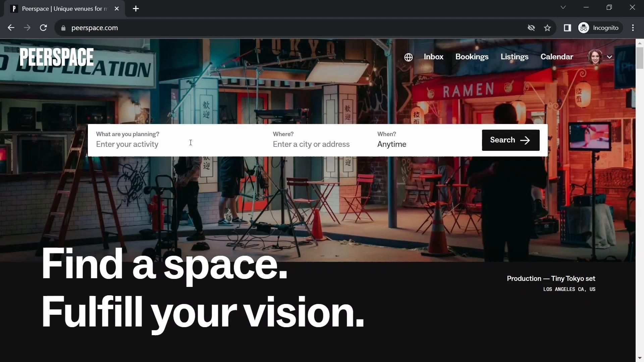Open Inbox from the navigation
The width and height of the screenshot is (644, 362).
(x=433, y=57)
